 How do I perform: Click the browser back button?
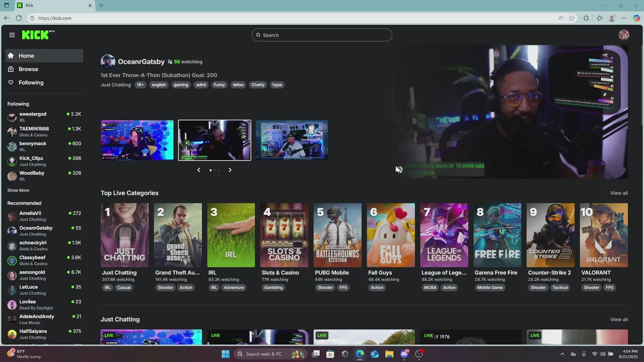(7, 18)
